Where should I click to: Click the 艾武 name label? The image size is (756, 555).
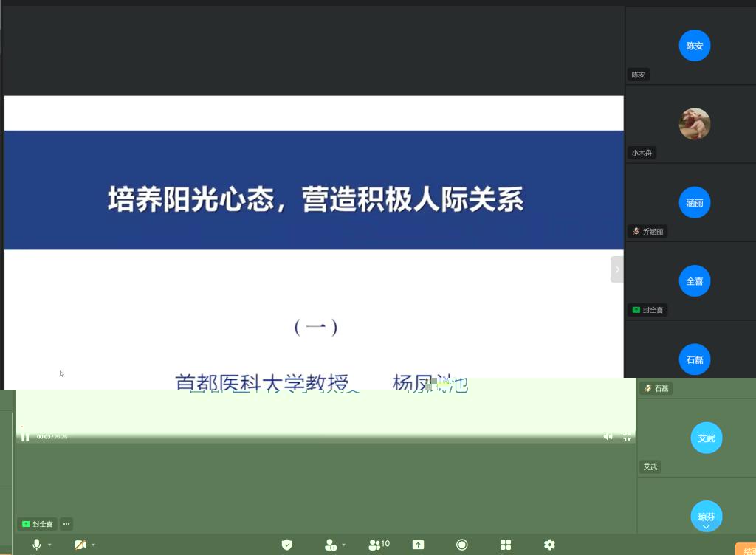click(650, 467)
